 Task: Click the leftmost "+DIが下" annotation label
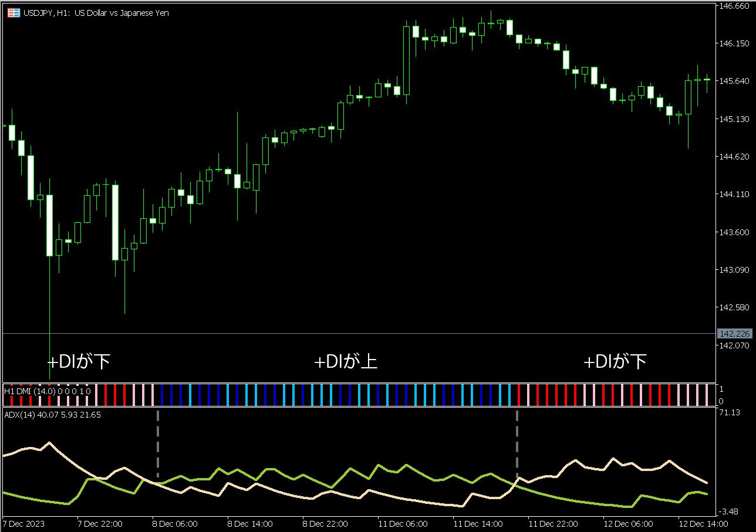[79, 361]
